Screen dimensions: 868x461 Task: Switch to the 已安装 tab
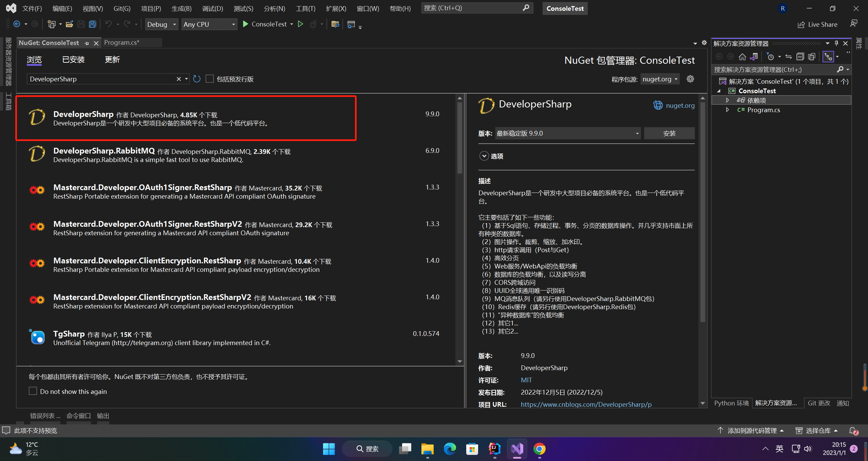73,60
